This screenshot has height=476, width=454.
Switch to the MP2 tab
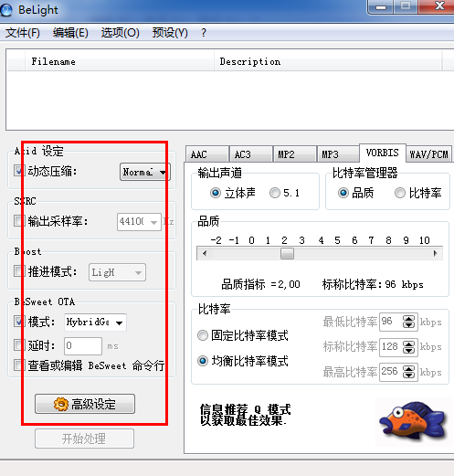(x=294, y=154)
